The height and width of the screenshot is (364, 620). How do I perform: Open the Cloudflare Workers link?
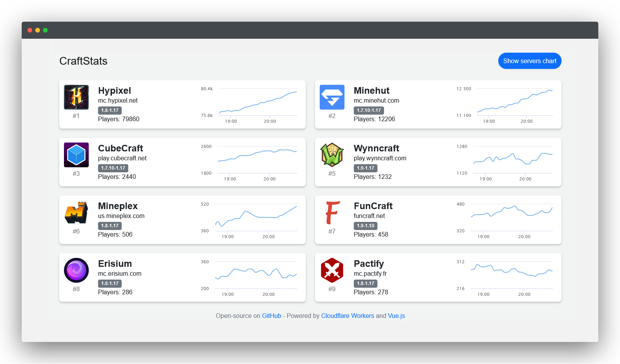pos(348,316)
